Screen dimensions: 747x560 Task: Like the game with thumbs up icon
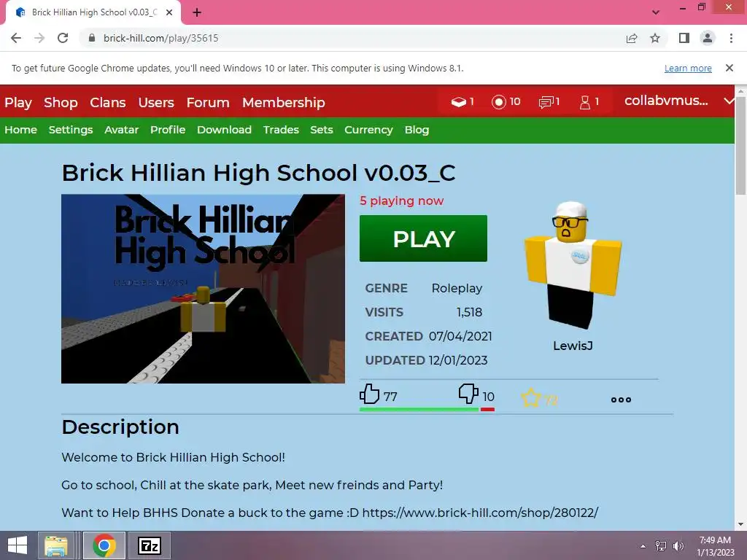369,394
